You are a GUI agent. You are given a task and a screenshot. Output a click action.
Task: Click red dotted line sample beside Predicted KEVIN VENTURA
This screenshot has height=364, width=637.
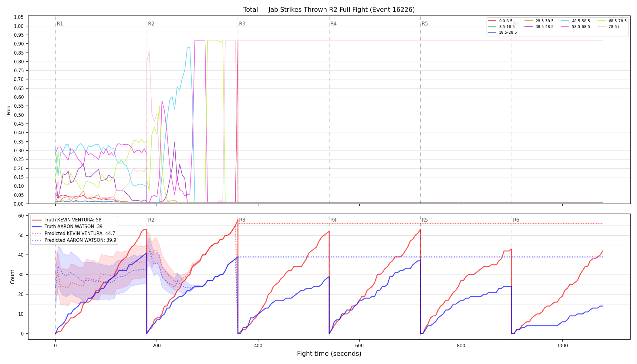pyautogui.click(x=37, y=234)
